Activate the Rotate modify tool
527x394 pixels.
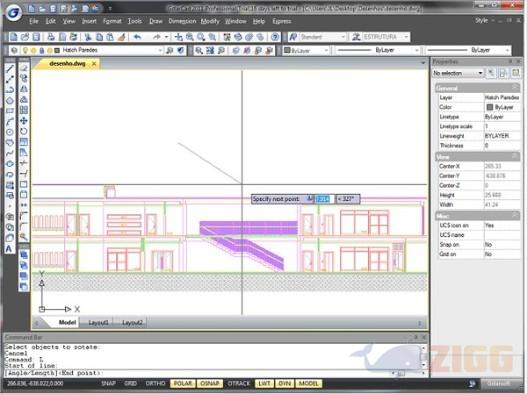click(x=24, y=131)
